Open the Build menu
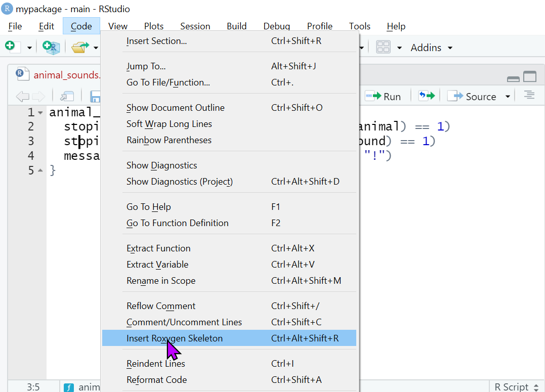The image size is (545, 392). pos(236,26)
